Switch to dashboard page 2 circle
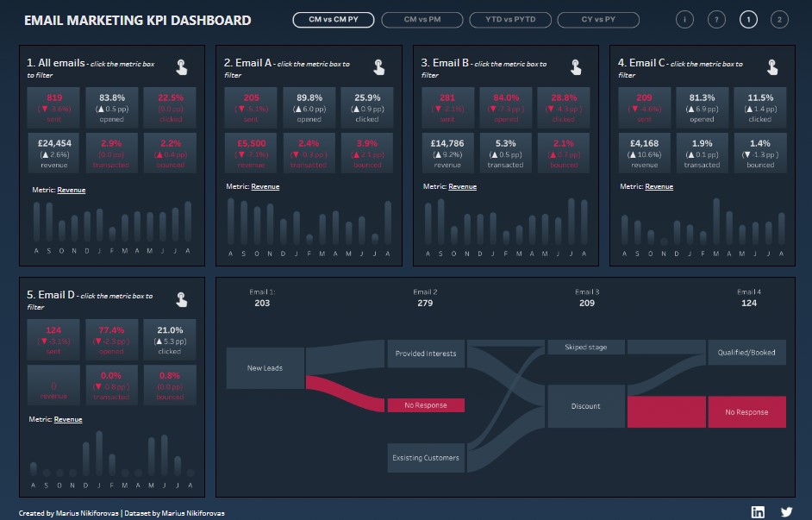The image size is (812, 520). tap(779, 20)
